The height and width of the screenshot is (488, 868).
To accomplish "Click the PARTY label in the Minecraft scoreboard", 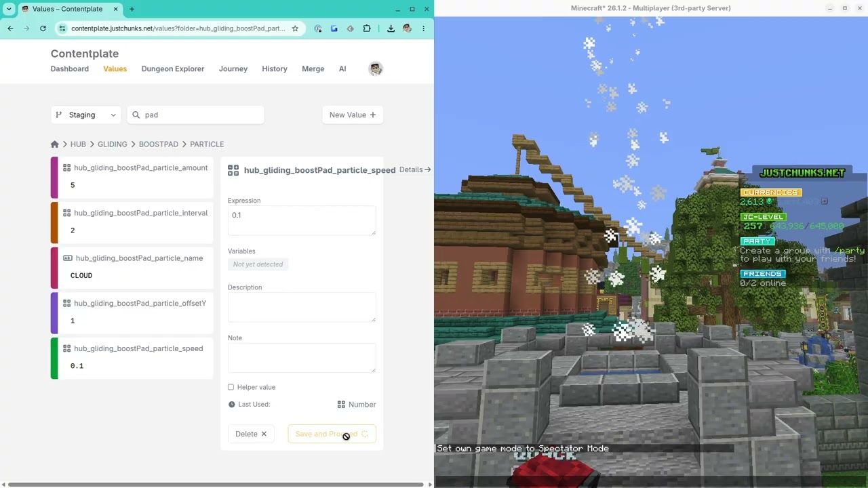I will [757, 241].
